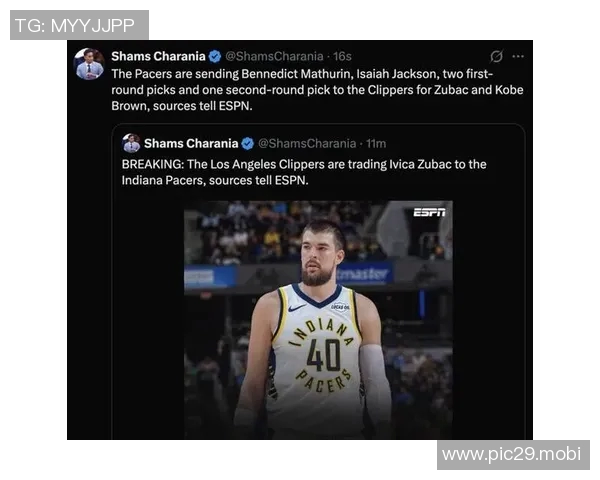
Task: Open the tweet via the 16s timestamp
Action: (x=342, y=57)
